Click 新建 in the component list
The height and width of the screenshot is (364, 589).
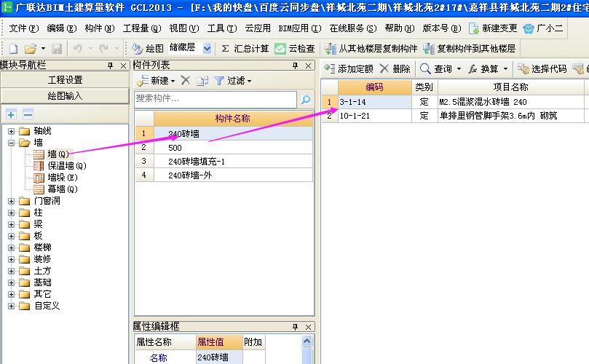(x=156, y=80)
